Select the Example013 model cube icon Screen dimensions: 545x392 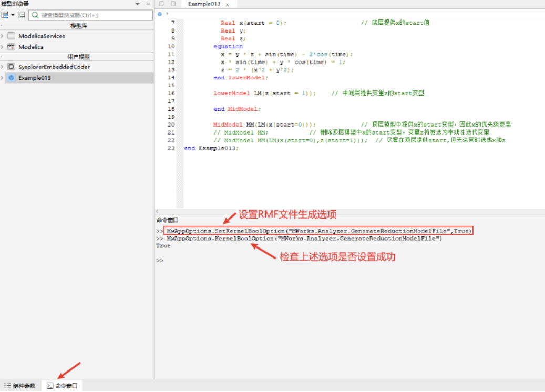tap(12, 78)
